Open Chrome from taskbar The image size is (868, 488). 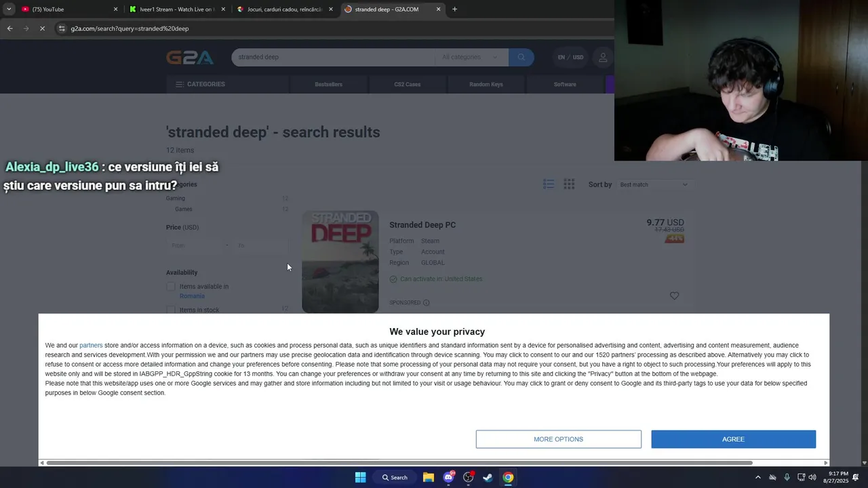coord(508,477)
